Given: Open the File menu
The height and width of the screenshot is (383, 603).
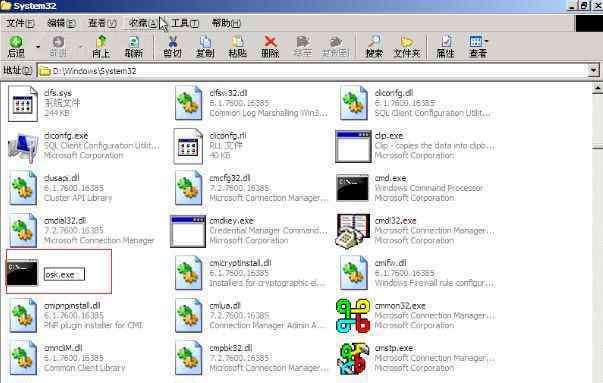Looking at the screenshot, I should 20,23.
